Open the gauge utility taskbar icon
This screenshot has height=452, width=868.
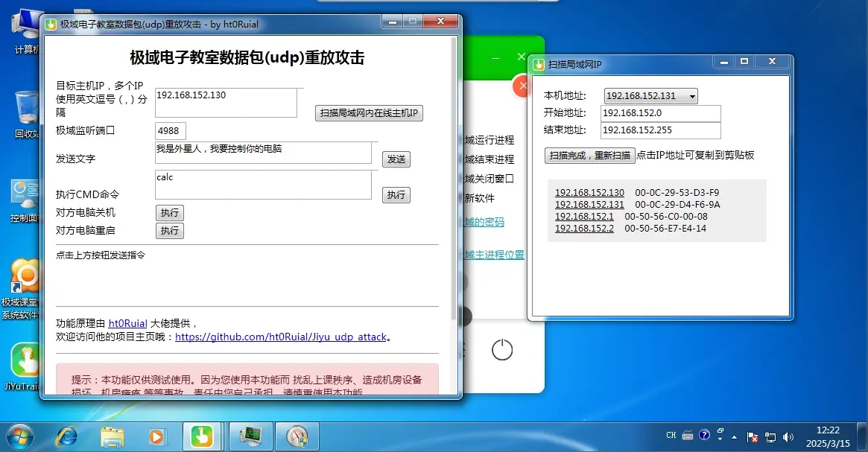pyautogui.click(x=297, y=436)
